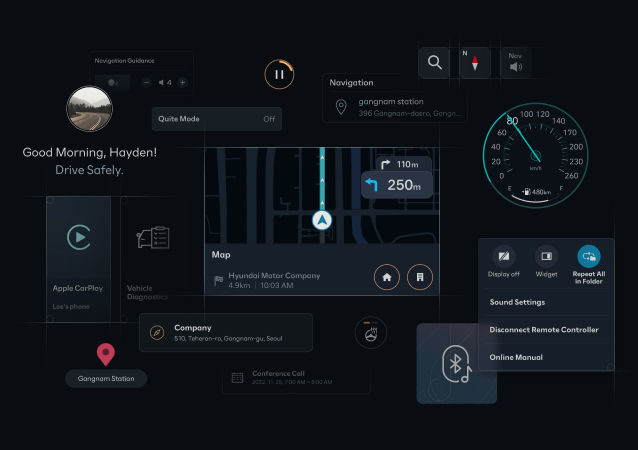Select Disconnect Remote Controller
Viewport: 638px width, 450px height.
tap(544, 330)
